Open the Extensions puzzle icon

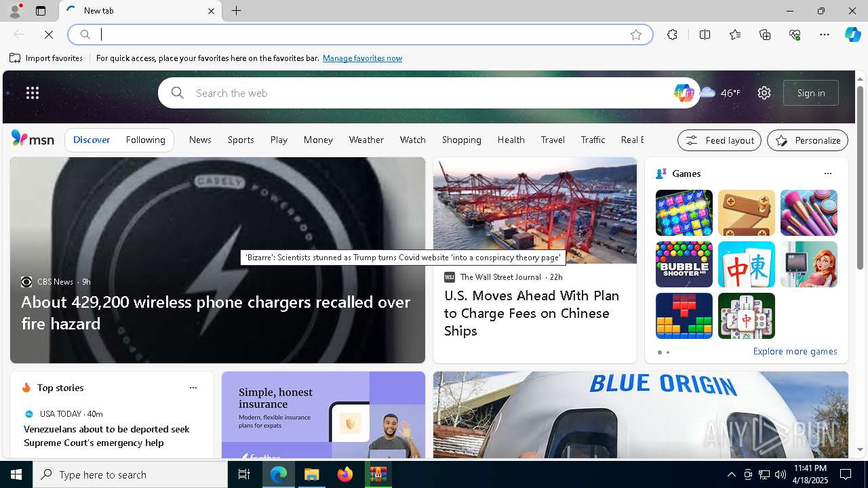click(672, 35)
